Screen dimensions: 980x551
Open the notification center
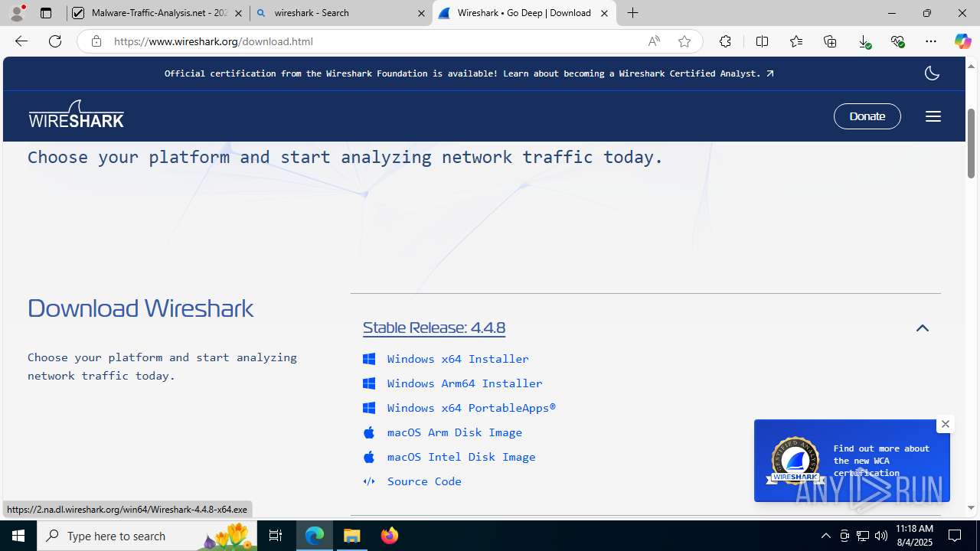tap(955, 536)
